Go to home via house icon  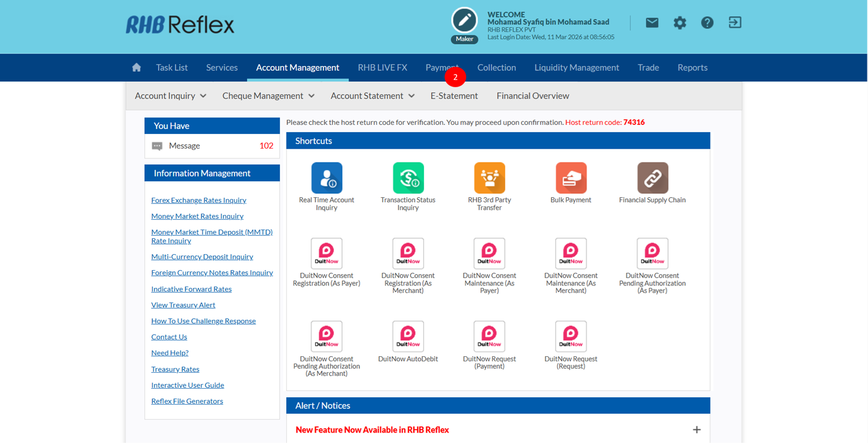click(136, 67)
